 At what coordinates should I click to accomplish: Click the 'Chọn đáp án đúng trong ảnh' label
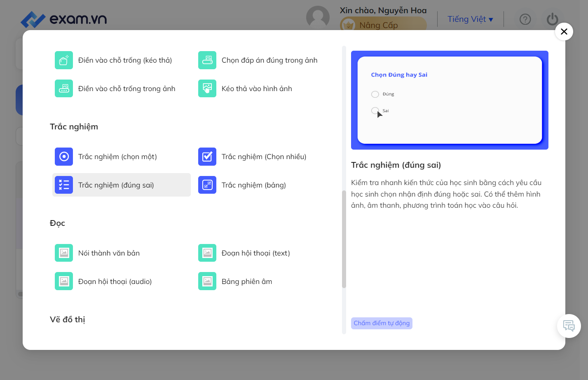tap(269, 60)
